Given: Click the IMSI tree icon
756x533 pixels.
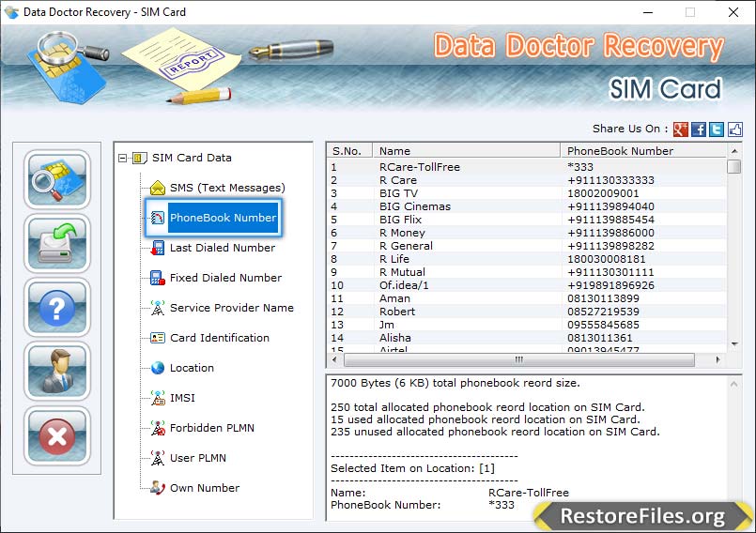Looking at the screenshot, I should pyautogui.click(x=158, y=398).
